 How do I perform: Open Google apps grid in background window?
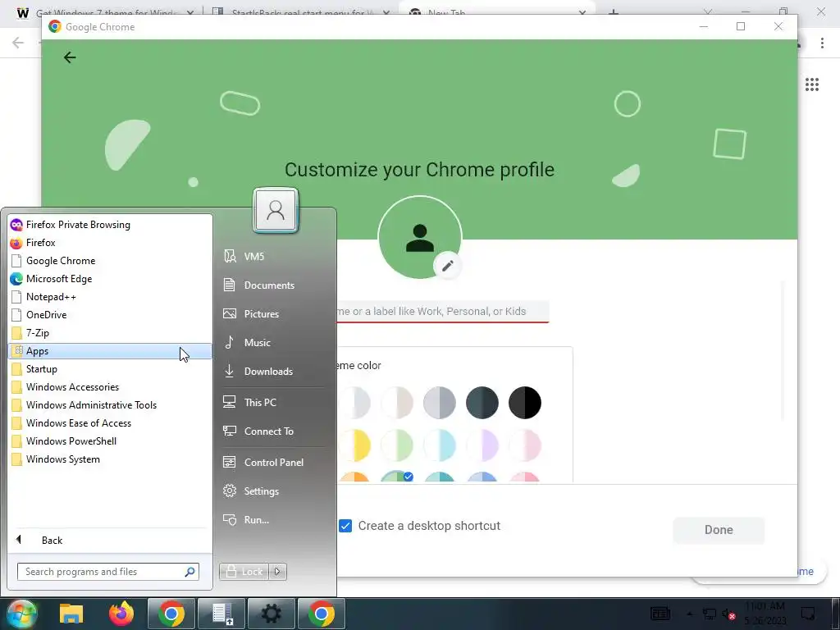point(811,84)
